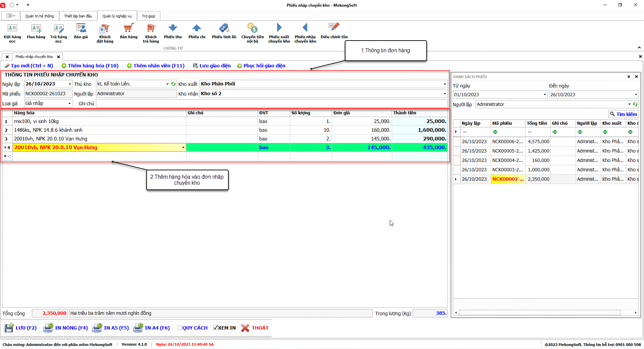Click the Tìm kiếm search button
Viewport: 644px width, 349px height.
pyautogui.click(x=623, y=114)
